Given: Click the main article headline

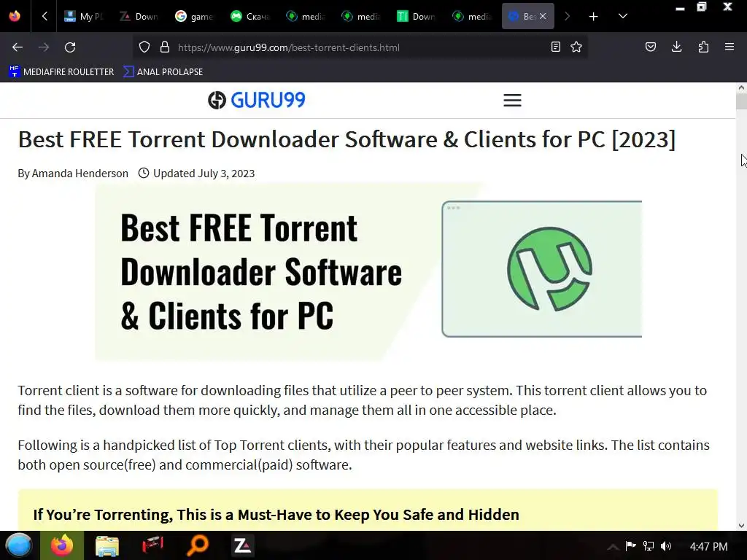Looking at the screenshot, I should pyautogui.click(x=347, y=139).
